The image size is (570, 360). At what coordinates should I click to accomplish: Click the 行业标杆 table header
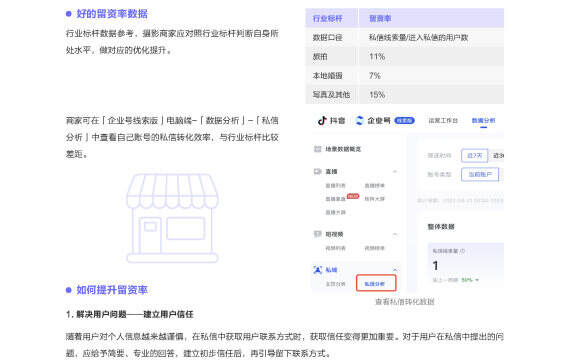328,18
